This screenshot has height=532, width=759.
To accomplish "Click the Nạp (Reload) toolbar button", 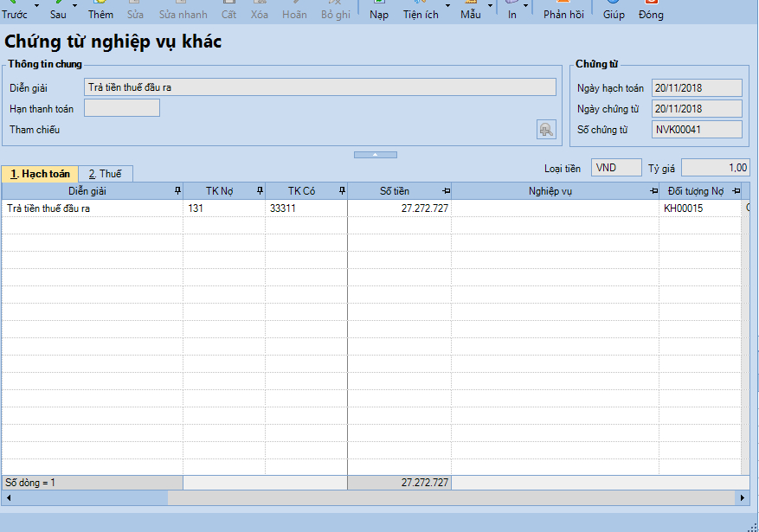I will click(379, 10).
